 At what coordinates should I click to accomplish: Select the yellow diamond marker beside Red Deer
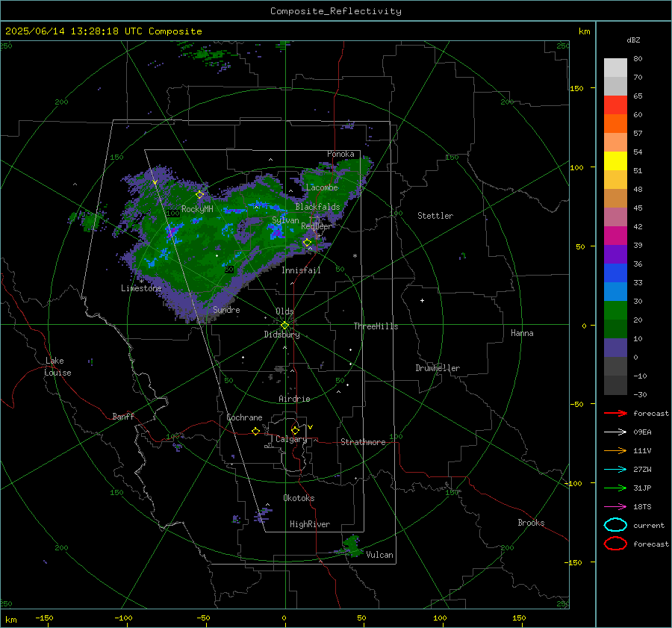coord(307,243)
